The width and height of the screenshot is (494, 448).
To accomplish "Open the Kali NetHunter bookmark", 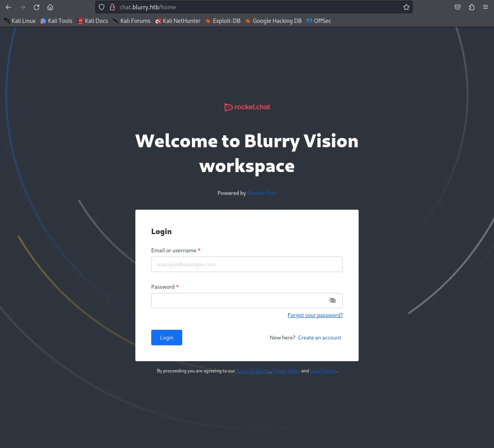I will [x=178, y=21].
